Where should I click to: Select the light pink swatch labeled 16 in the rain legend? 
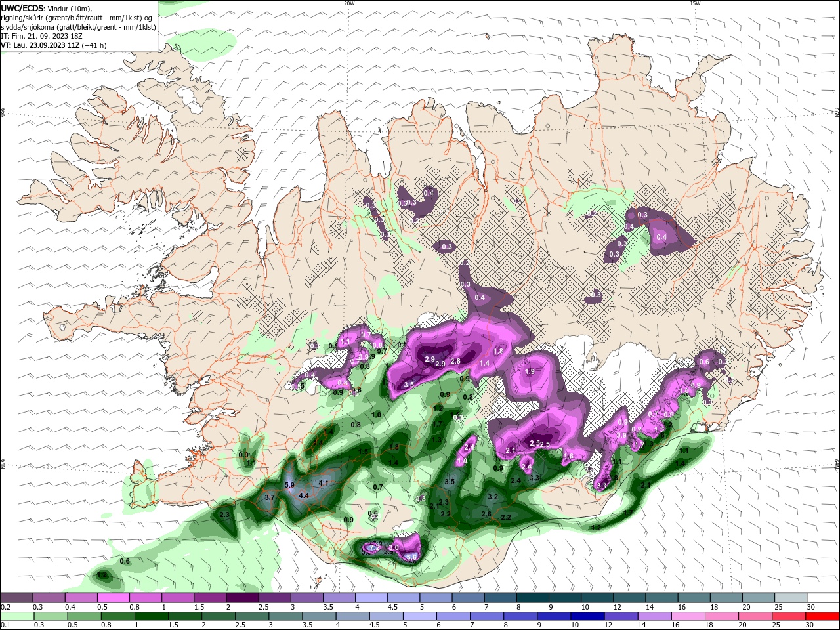point(689,616)
